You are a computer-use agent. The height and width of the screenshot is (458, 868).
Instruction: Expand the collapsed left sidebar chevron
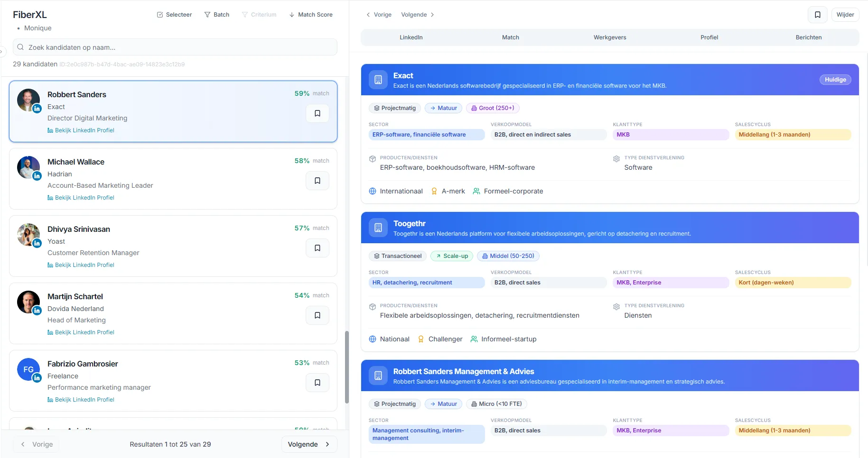(x=2, y=52)
